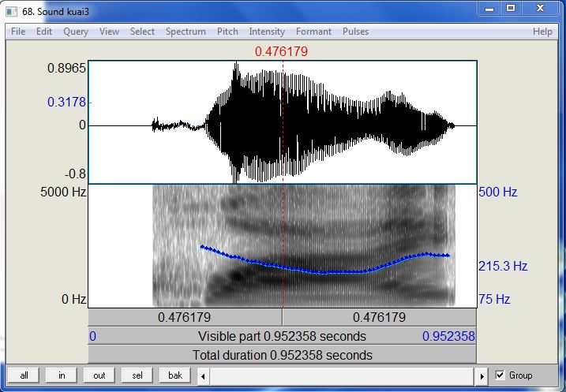Toggle the Group checkbox
Image resolution: width=566 pixels, height=392 pixels.
click(500, 375)
